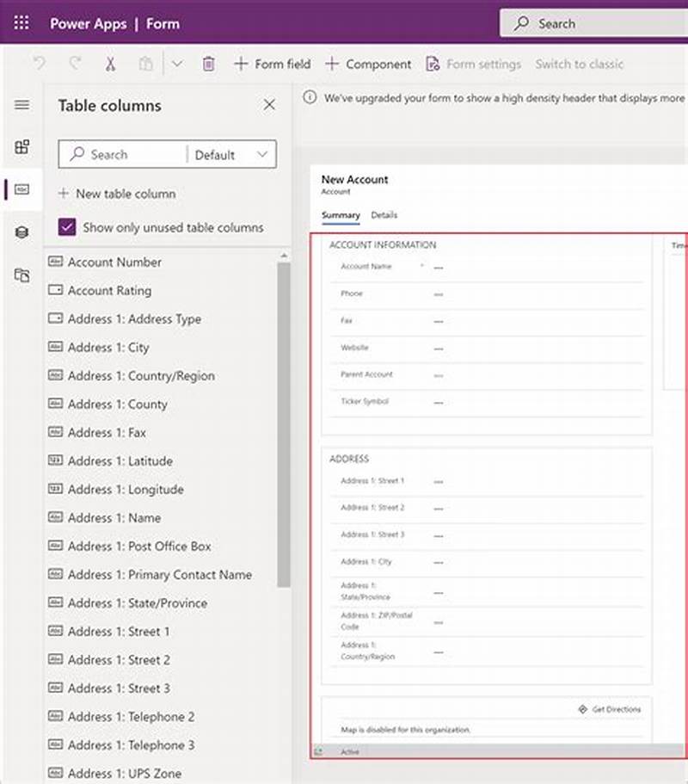Open the Microsoft 365 app launcher

pos(21,23)
